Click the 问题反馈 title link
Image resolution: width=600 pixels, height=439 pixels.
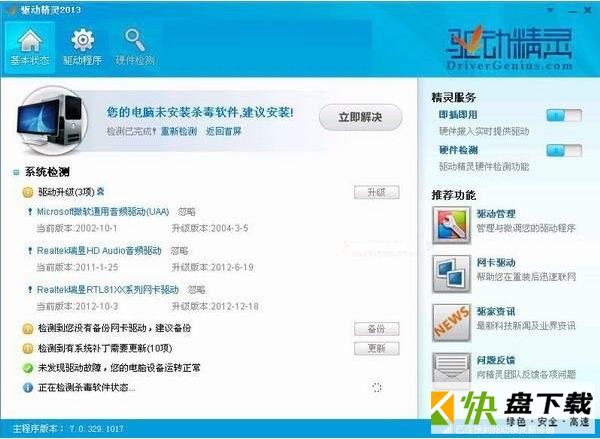[496, 360]
